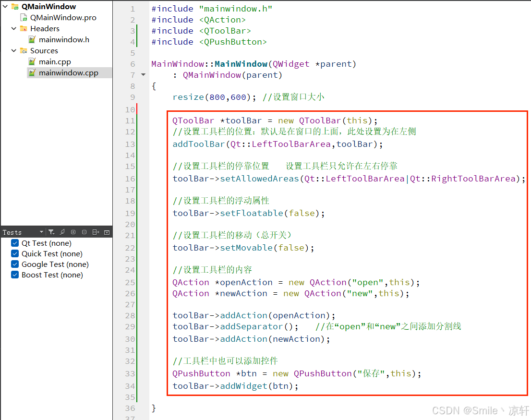This screenshot has width=531, height=420.
Task: Click the : QMainWindow(parent) initializer line
Action: (x=228, y=75)
